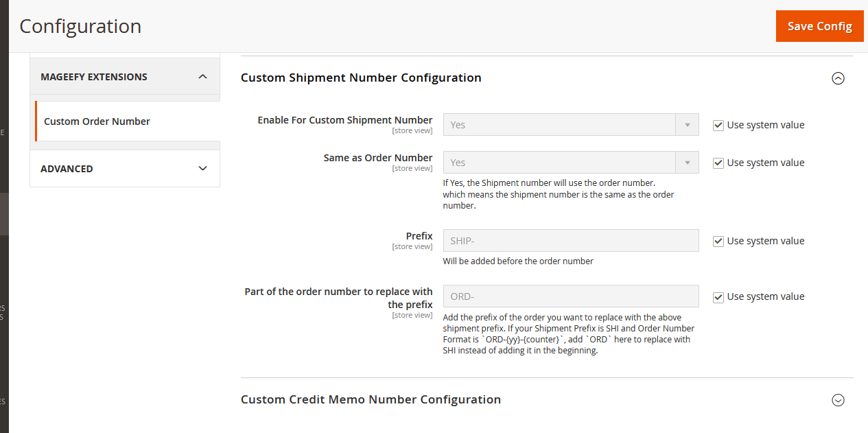Image resolution: width=868 pixels, height=433 pixels.
Task: Toggle Use system value checkbox for Prefix
Action: pyautogui.click(x=718, y=241)
